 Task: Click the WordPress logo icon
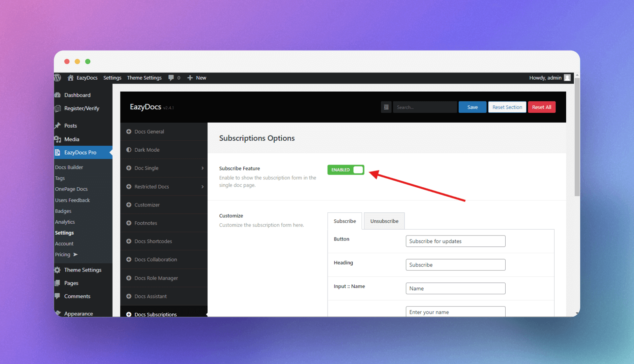pyautogui.click(x=58, y=78)
